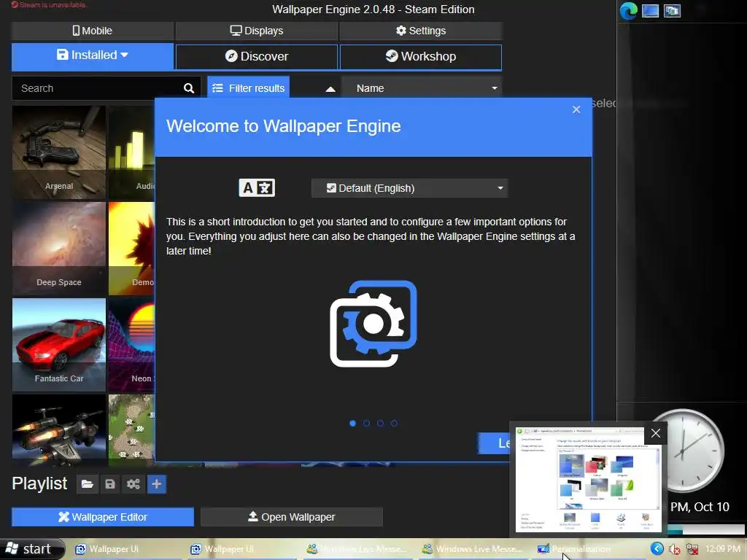747x560 pixels.
Task: Switch to the Installed tab
Action: click(x=93, y=56)
